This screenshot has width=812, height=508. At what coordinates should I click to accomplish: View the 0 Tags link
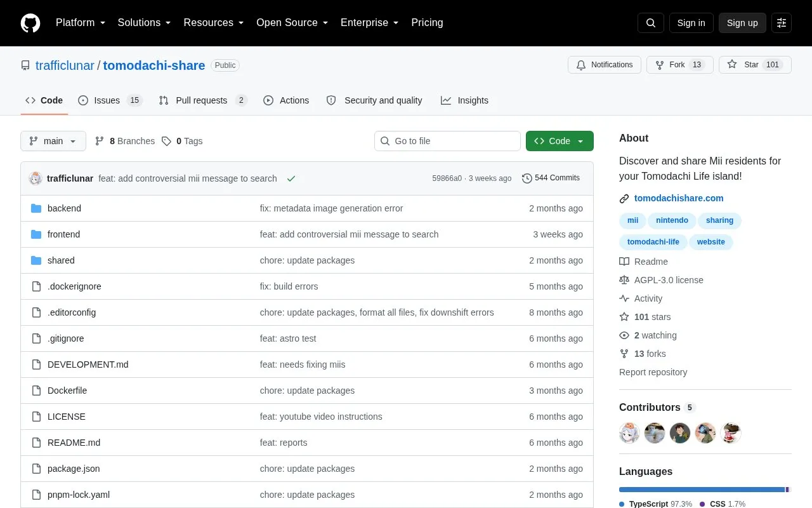(x=182, y=141)
